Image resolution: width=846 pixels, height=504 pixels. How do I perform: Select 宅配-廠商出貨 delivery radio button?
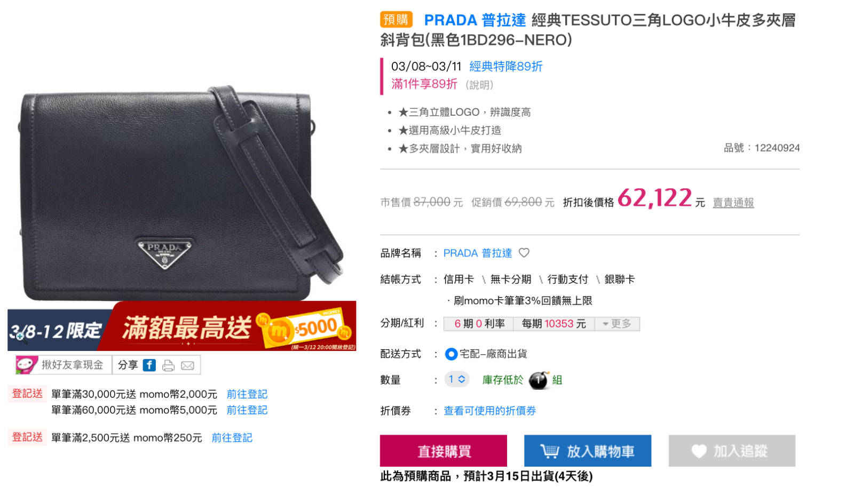[x=451, y=354]
